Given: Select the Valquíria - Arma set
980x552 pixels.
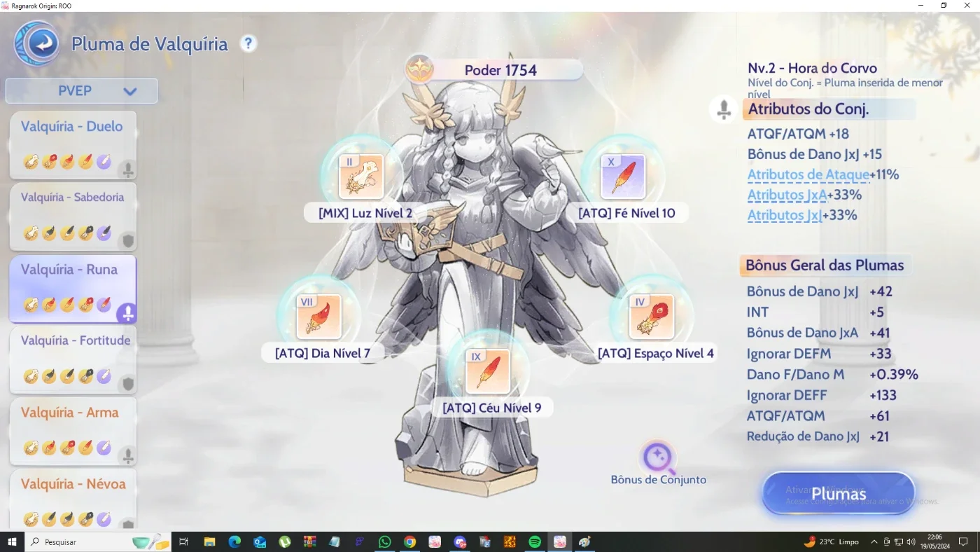Looking at the screenshot, I should tap(72, 432).
